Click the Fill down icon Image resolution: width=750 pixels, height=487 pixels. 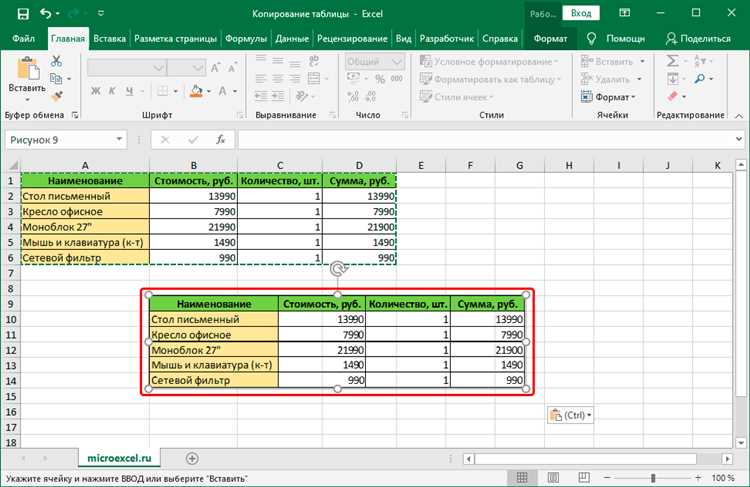click(673, 78)
